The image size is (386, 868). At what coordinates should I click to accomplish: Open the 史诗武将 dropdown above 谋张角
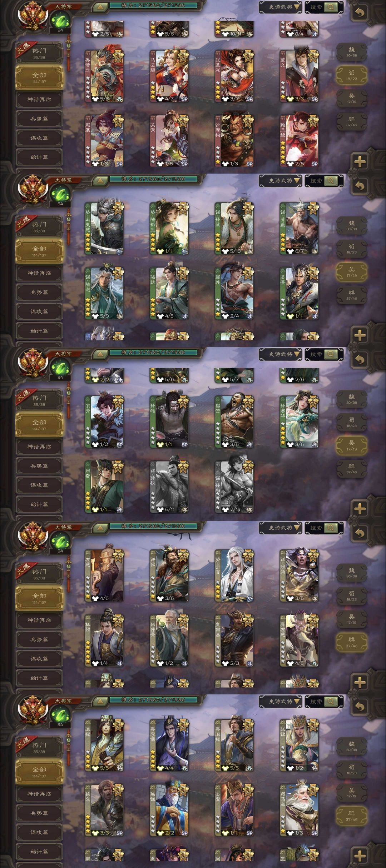tap(281, 528)
